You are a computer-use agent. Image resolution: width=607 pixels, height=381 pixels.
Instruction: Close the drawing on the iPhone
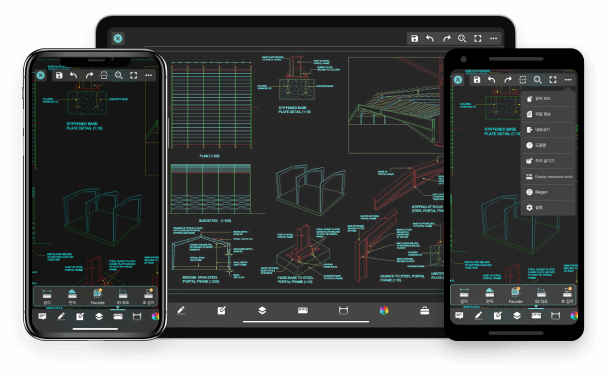click(41, 75)
